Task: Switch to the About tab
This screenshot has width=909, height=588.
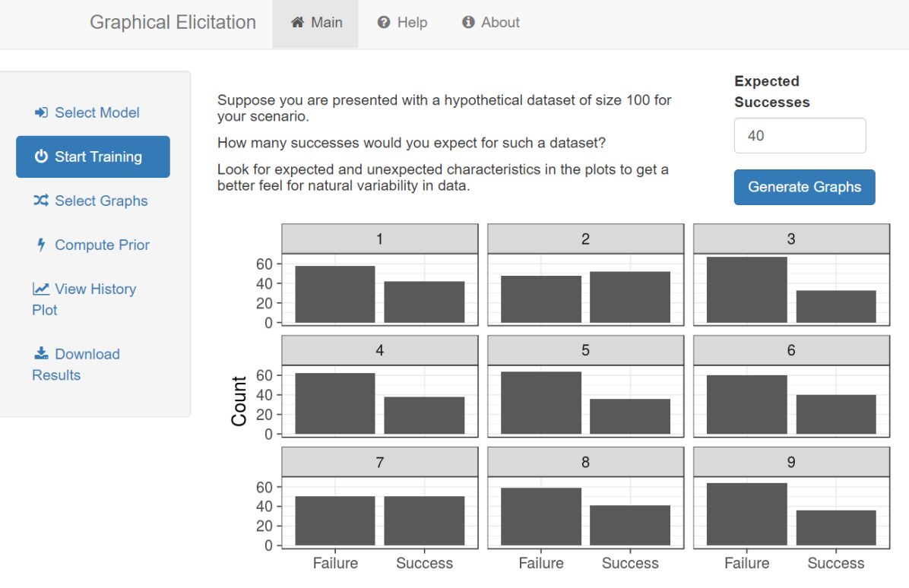Action: point(491,23)
